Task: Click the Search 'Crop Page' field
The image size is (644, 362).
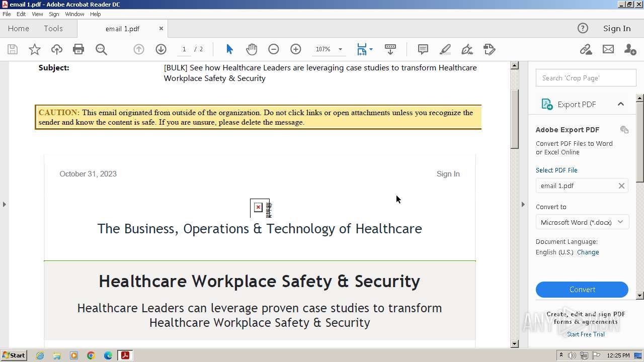Action: [x=586, y=78]
